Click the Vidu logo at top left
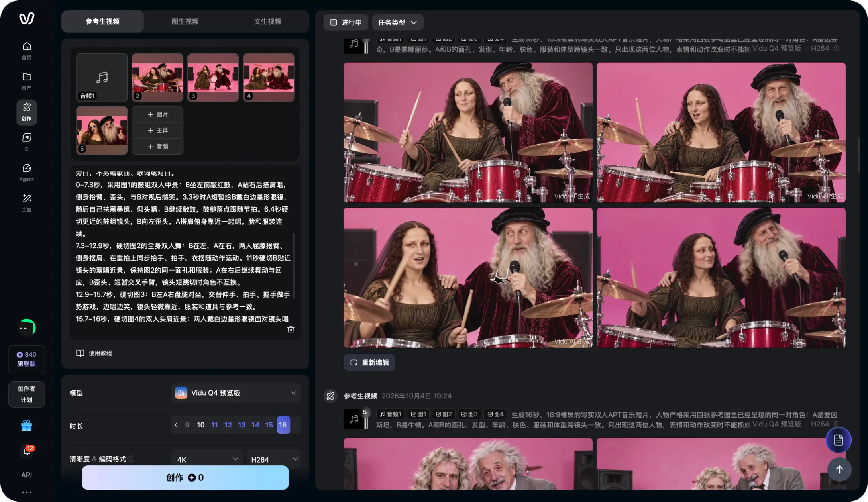 27,18
